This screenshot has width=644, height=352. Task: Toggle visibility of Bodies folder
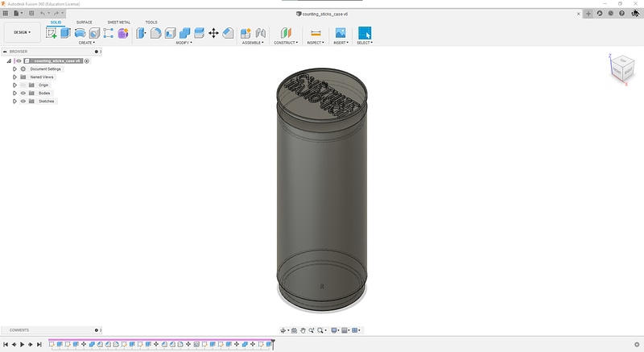(23, 93)
